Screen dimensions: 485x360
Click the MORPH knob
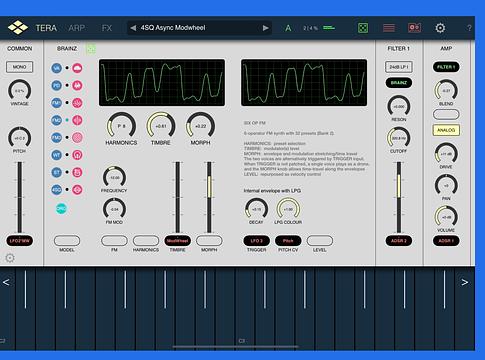[x=200, y=126]
